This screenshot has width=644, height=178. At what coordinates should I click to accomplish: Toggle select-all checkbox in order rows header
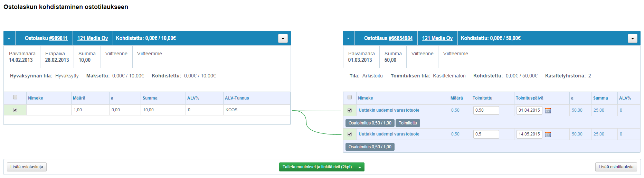pyautogui.click(x=350, y=97)
